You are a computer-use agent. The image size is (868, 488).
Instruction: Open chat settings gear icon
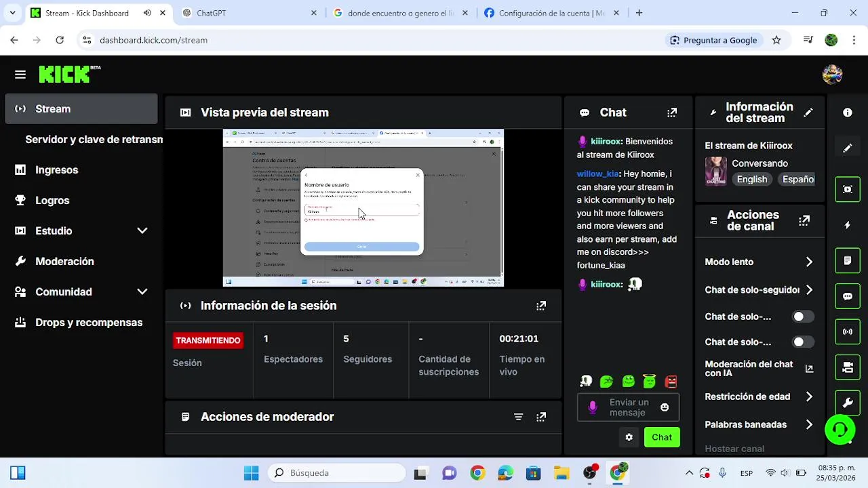tap(629, 437)
